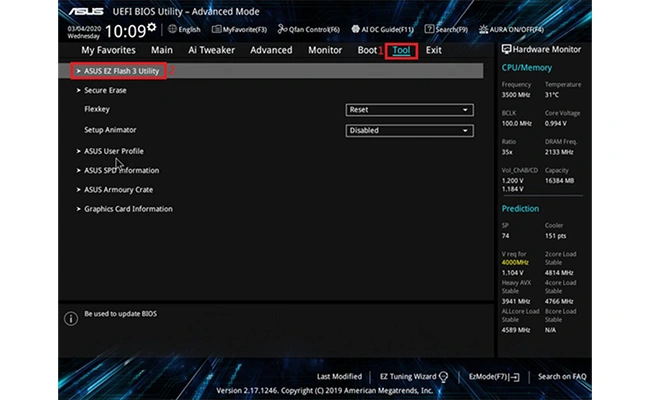
Task: Go to the Boot tab
Action: click(367, 50)
